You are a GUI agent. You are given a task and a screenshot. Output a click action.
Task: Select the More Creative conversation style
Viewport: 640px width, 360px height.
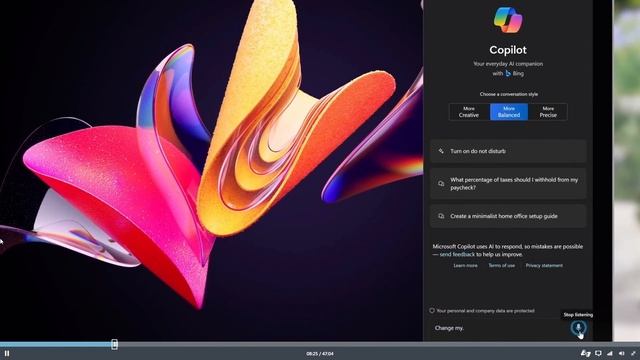point(469,112)
